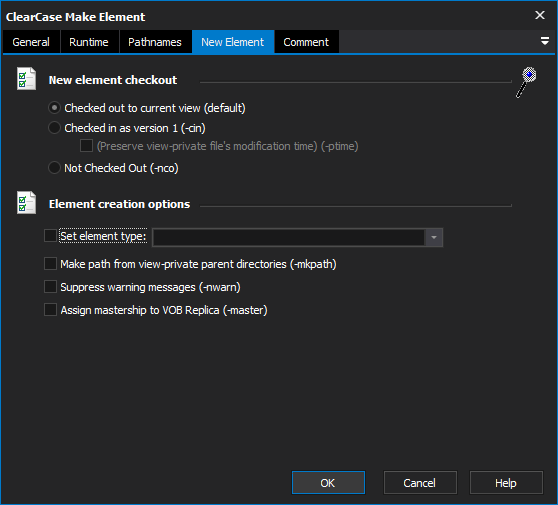Confirm with the OK button
The image size is (558, 505).
328,483
